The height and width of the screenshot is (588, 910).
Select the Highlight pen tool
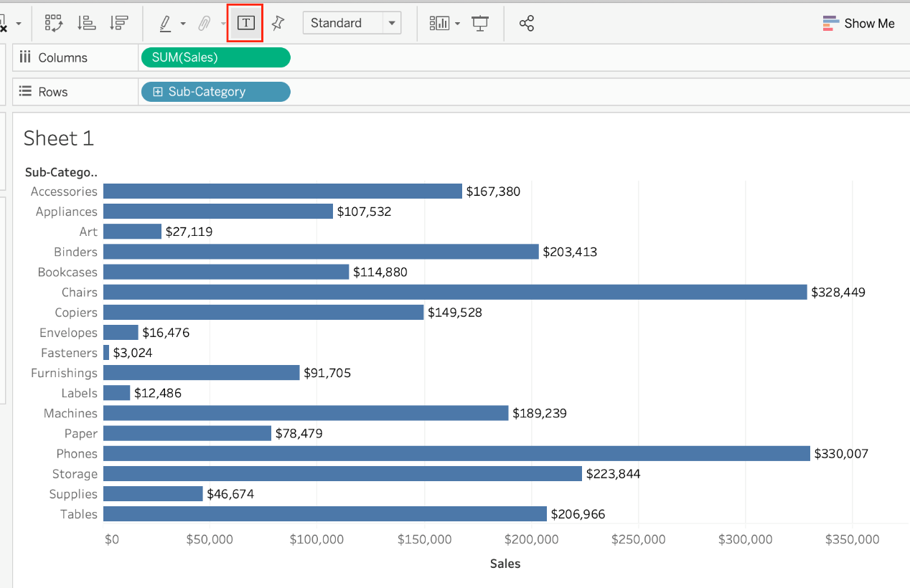(x=165, y=24)
